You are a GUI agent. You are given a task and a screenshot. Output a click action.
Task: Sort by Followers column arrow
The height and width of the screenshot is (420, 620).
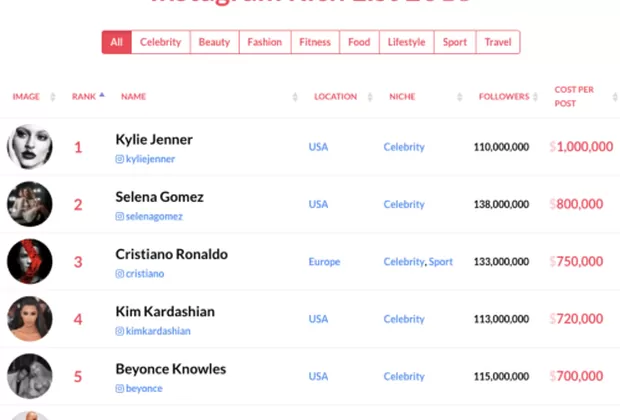(x=536, y=96)
